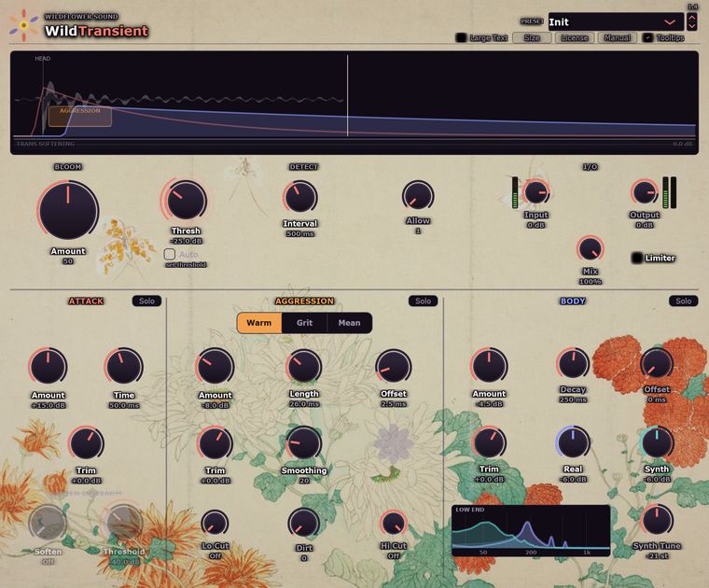Image resolution: width=709 pixels, height=588 pixels.
Task: Select the Grit aggression mode
Action: point(304,323)
